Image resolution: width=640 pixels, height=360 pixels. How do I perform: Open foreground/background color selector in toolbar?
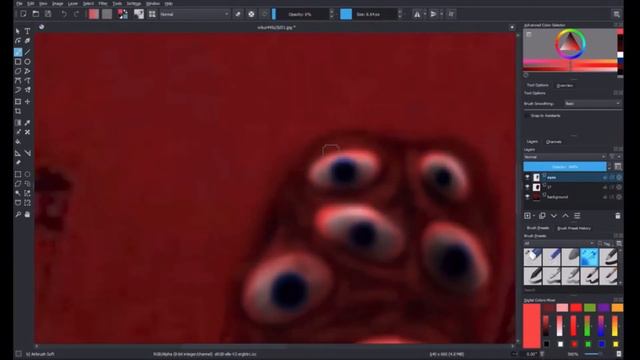(x=122, y=14)
